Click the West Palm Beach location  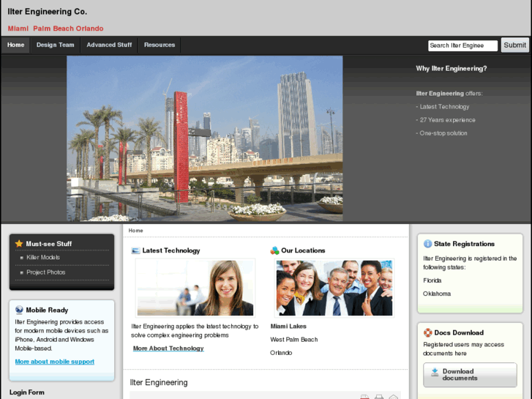pos(294,340)
